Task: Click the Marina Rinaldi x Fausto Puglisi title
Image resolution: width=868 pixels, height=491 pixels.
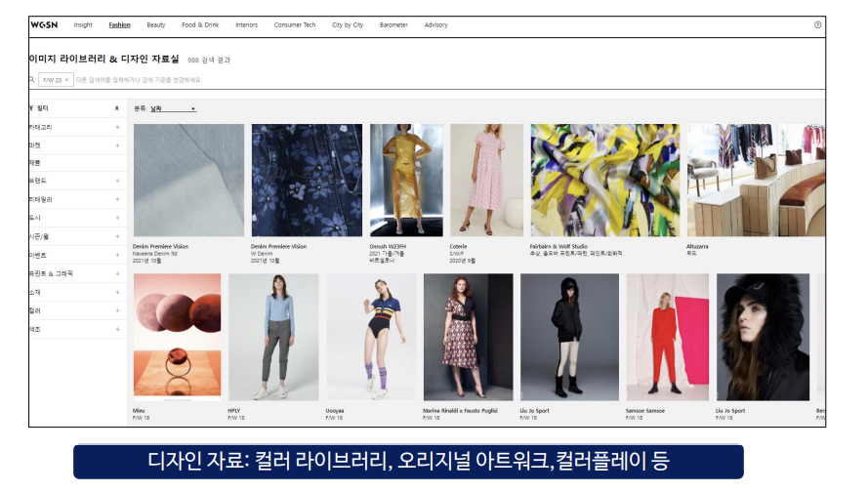Action: (x=460, y=411)
